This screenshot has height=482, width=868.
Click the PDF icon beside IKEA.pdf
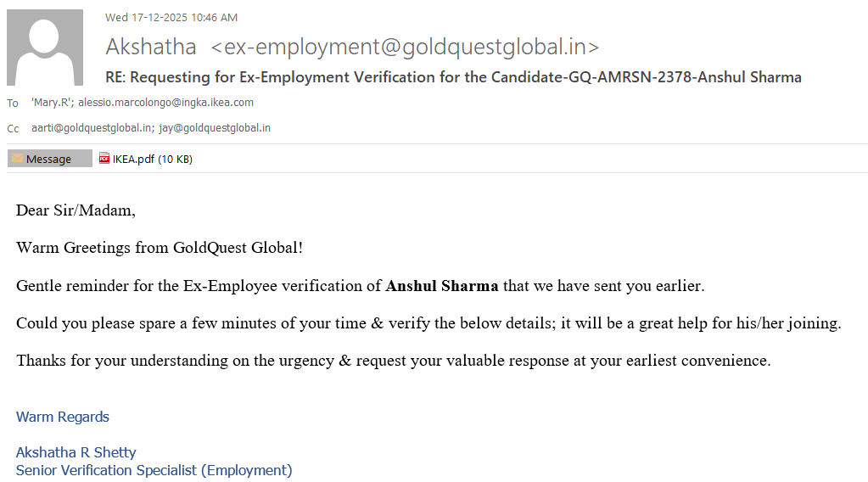point(104,158)
